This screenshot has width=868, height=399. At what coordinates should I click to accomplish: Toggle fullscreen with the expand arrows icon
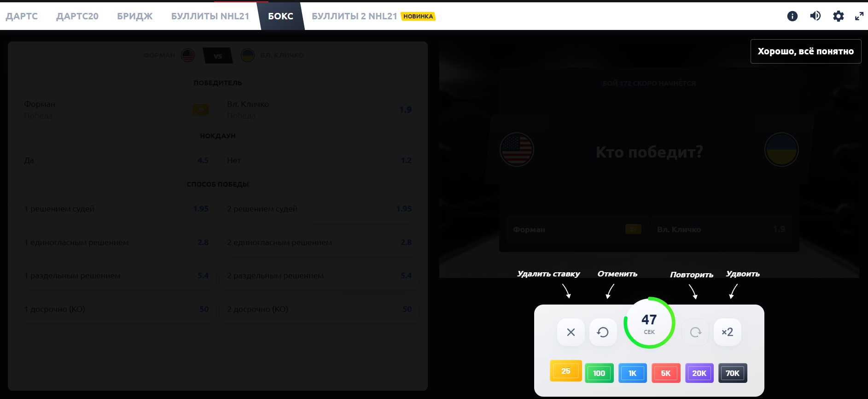pos(859,16)
